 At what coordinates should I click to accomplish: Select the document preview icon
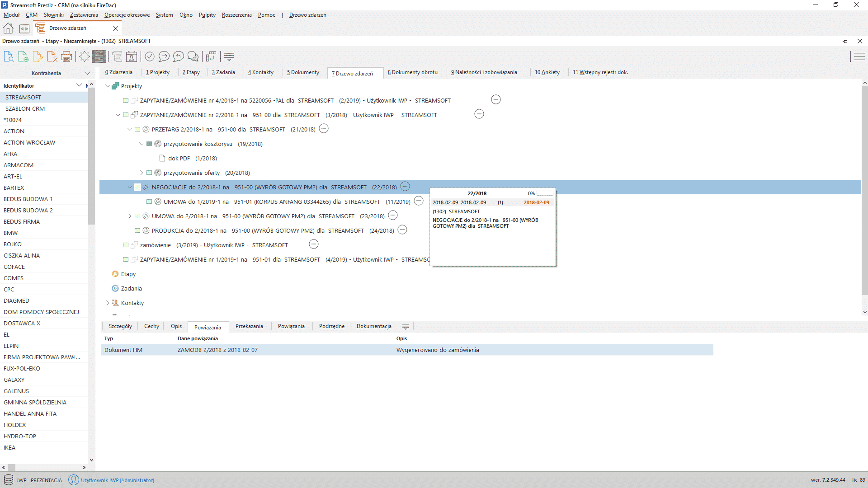[8, 56]
